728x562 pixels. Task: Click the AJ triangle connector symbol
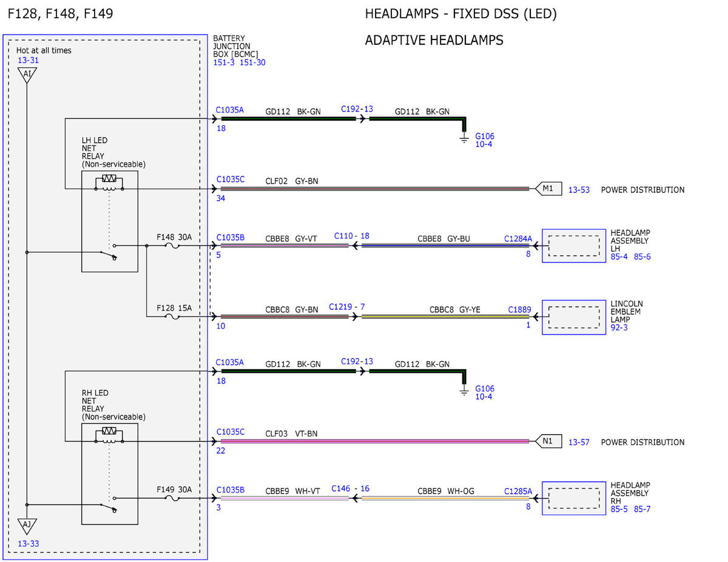pos(27,525)
